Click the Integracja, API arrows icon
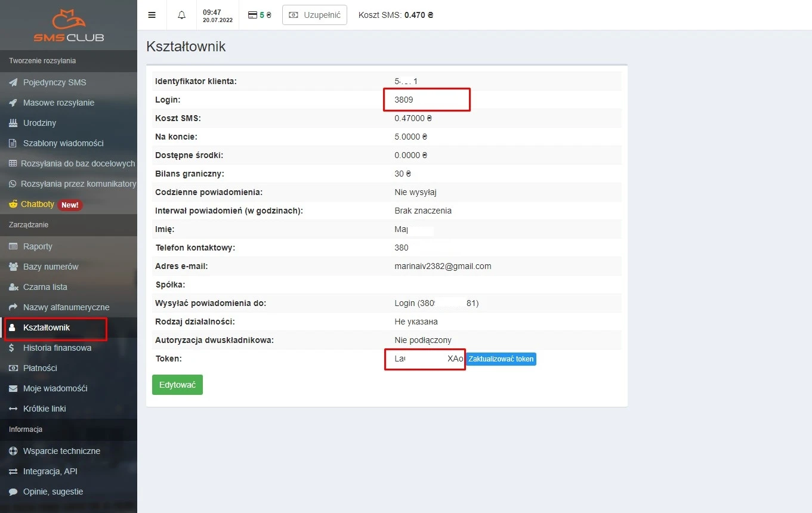The image size is (812, 513). (x=13, y=471)
